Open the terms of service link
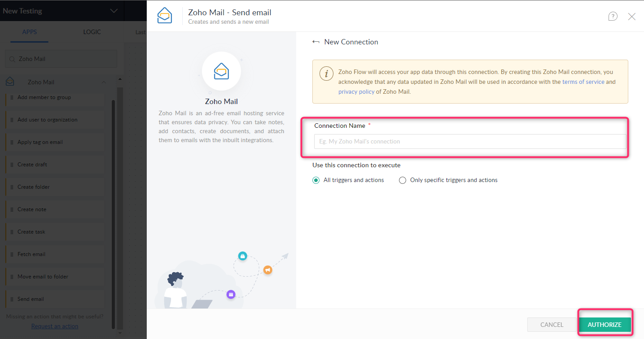The width and height of the screenshot is (644, 339). (583, 82)
